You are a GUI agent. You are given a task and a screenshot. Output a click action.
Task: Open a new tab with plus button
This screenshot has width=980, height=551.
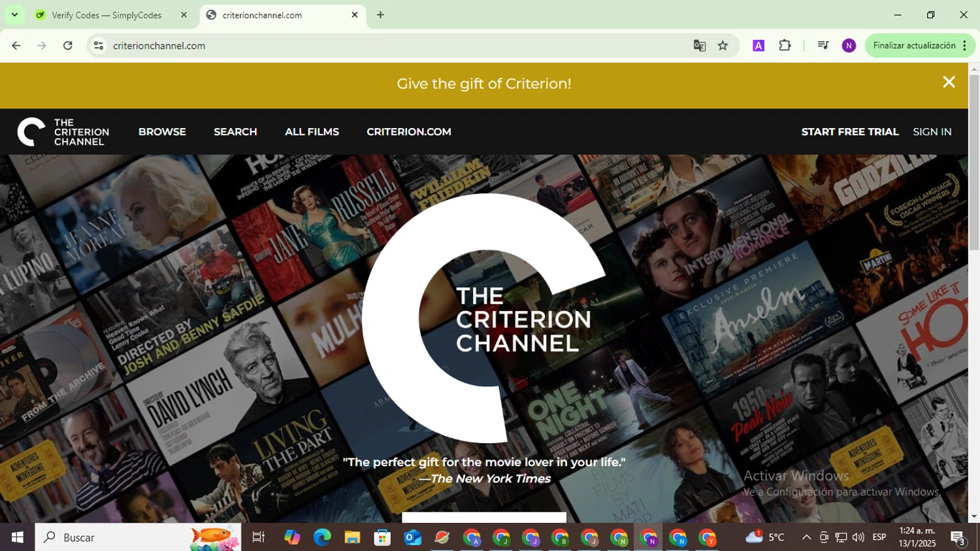click(380, 15)
